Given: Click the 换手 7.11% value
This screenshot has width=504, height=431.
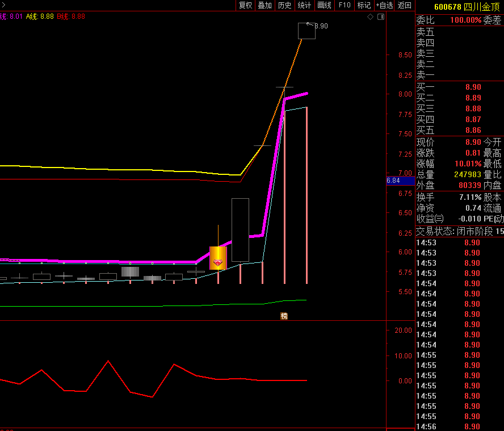Looking at the screenshot, I should pos(471,197).
